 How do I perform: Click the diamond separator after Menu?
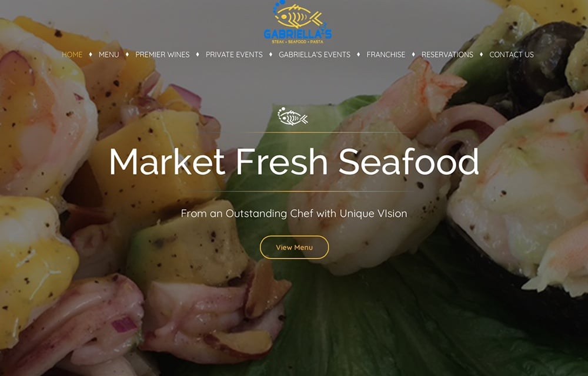(x=127, y=55)
